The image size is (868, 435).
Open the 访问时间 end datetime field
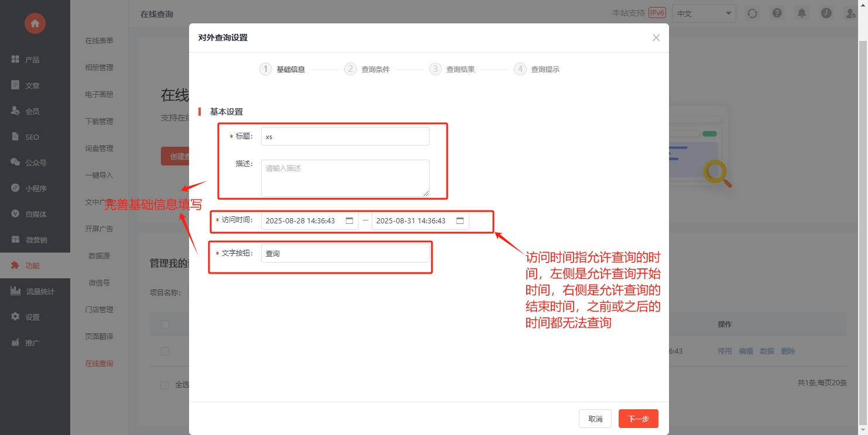[x=413, y=221]
